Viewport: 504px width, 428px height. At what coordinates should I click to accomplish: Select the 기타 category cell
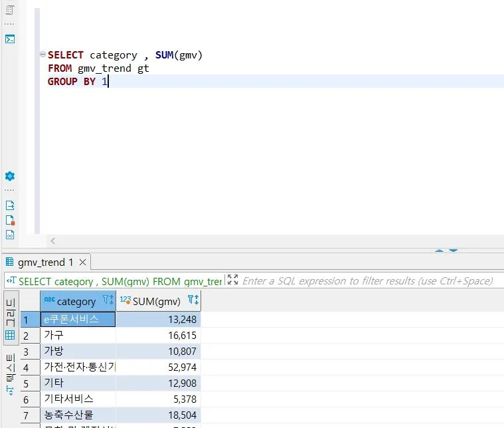(78, 383)
